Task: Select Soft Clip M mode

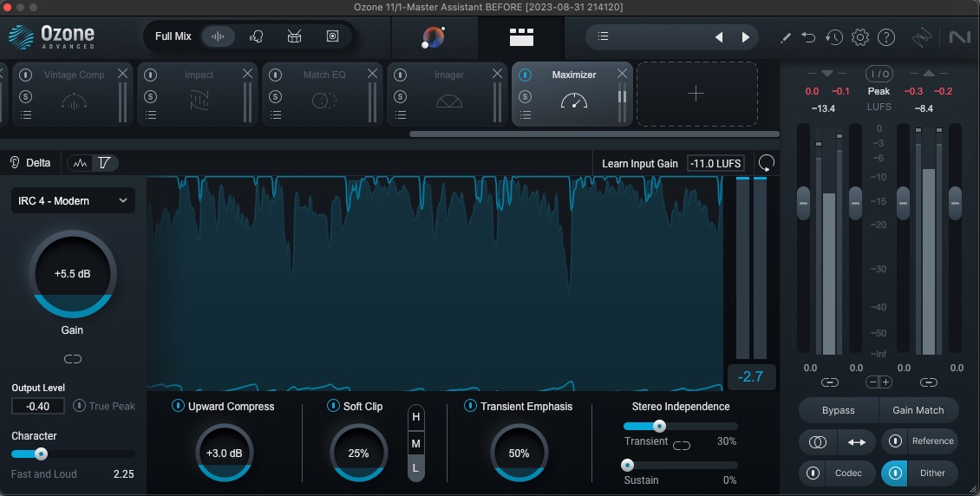Action: 415,444
